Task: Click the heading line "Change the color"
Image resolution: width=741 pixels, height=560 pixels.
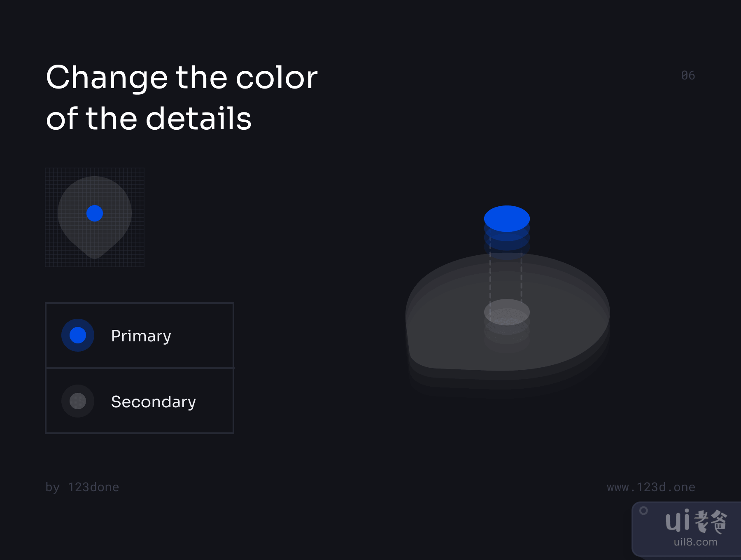Action: tap(182, 77)
